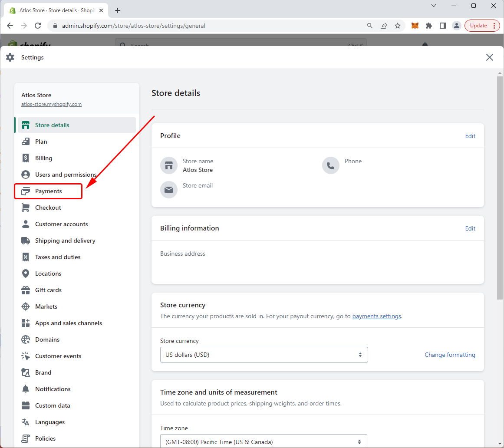Open a new browser tab
The width and height of the screenshot is (504, 448).
tap(118, 10)
